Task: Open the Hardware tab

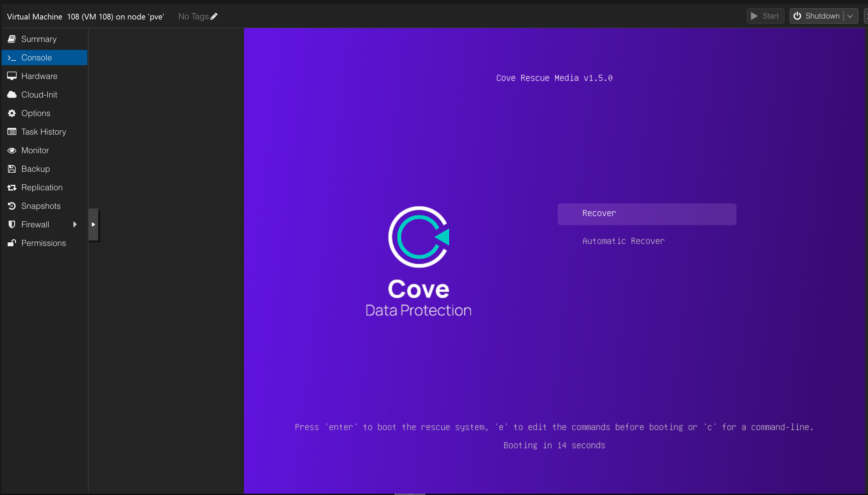Action: coord(44,76)
